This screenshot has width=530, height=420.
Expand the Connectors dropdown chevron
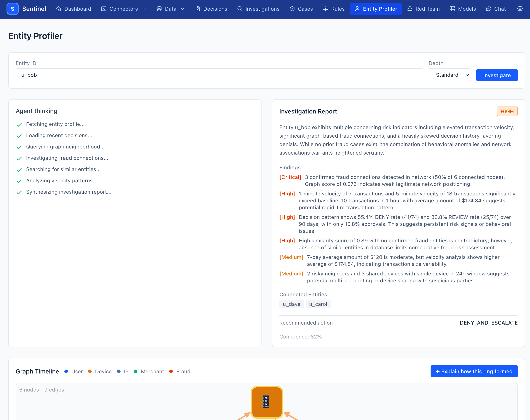[144, 9]
